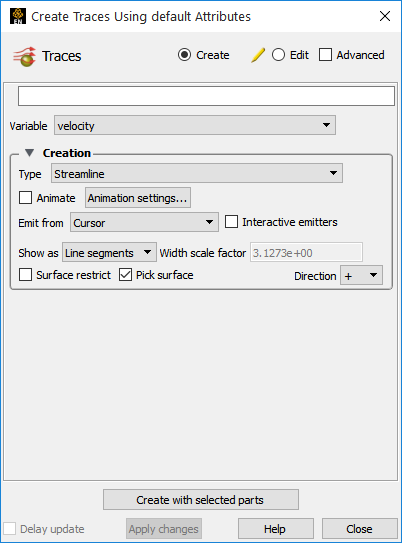
Task: Open the Variable velocity dropdown
Action: coord(195,125)
